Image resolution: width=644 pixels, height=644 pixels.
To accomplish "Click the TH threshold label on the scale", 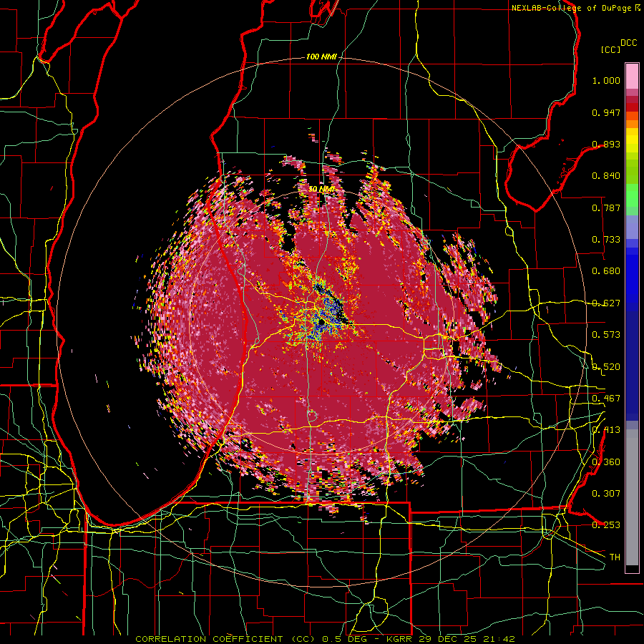I will click(x=615, y=557).
